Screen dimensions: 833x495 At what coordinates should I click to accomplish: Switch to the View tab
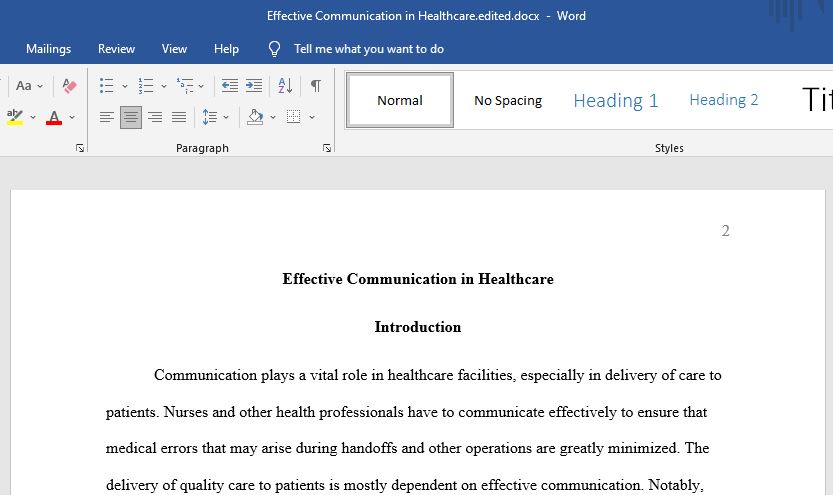pos(174,49)
